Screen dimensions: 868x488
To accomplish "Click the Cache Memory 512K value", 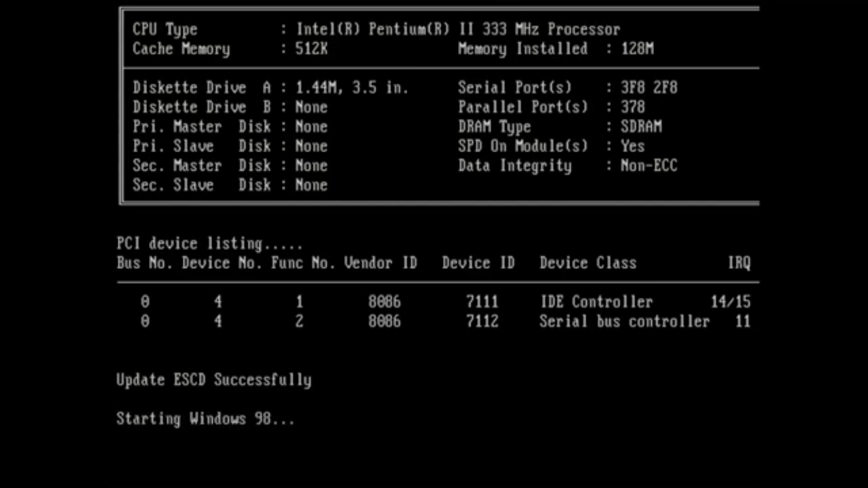I will [x=312, y=49].
